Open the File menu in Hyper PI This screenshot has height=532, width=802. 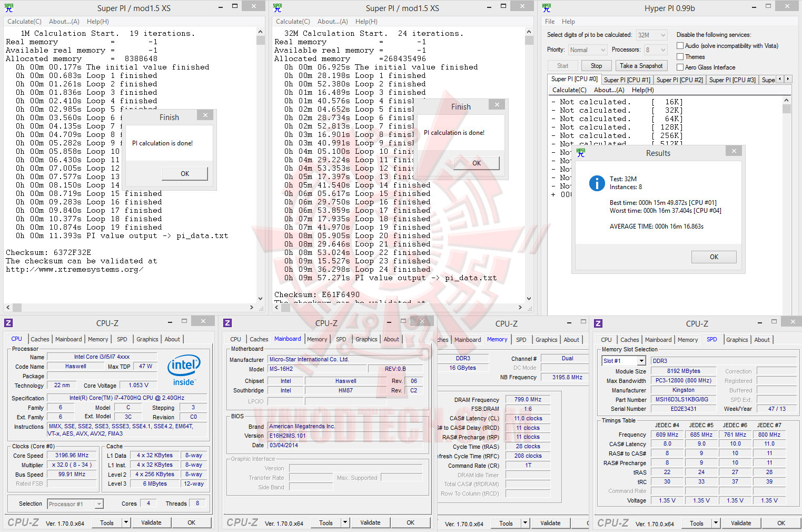coord(550,22)
